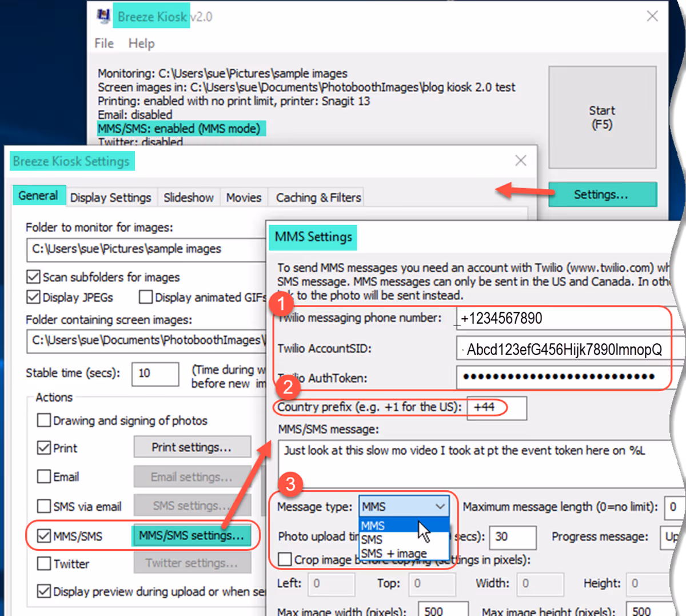
Task: Click the Country prefix field showing +44
Action: point(496,408)
